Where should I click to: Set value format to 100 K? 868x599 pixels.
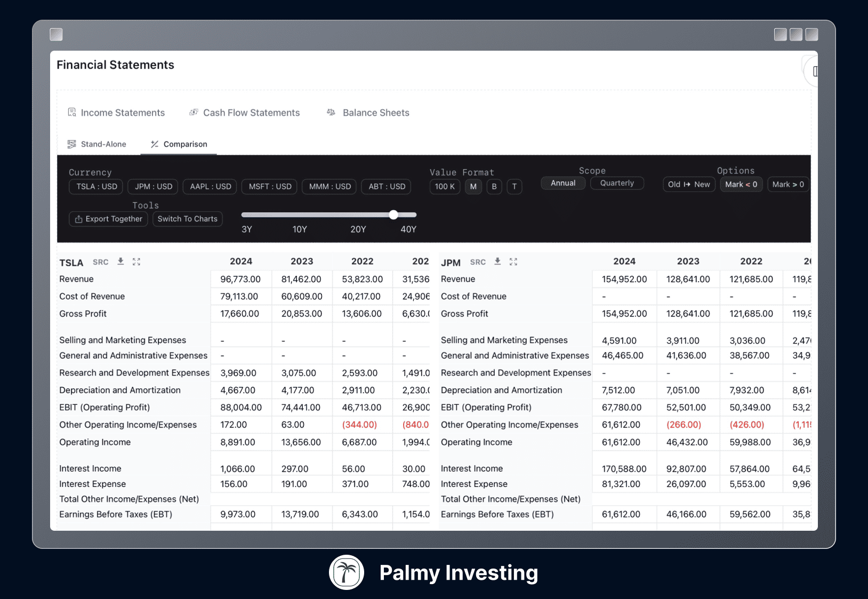point(445,187)
